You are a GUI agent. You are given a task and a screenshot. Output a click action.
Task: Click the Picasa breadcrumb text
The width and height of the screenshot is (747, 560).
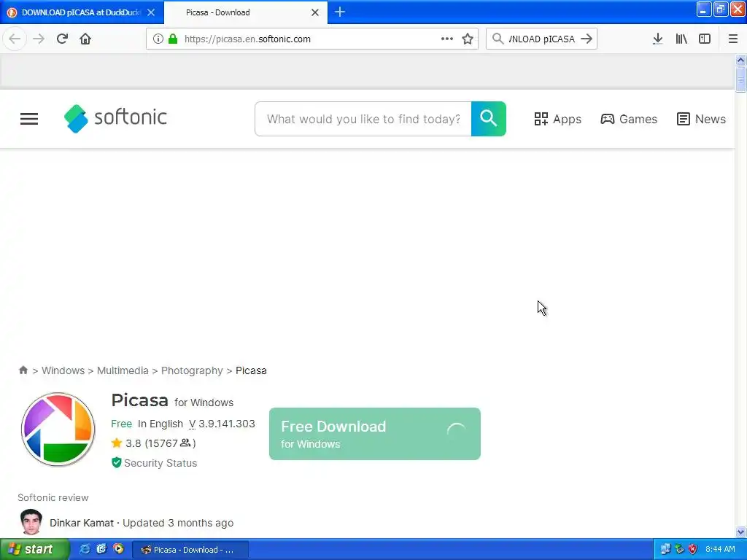point(251,370)
